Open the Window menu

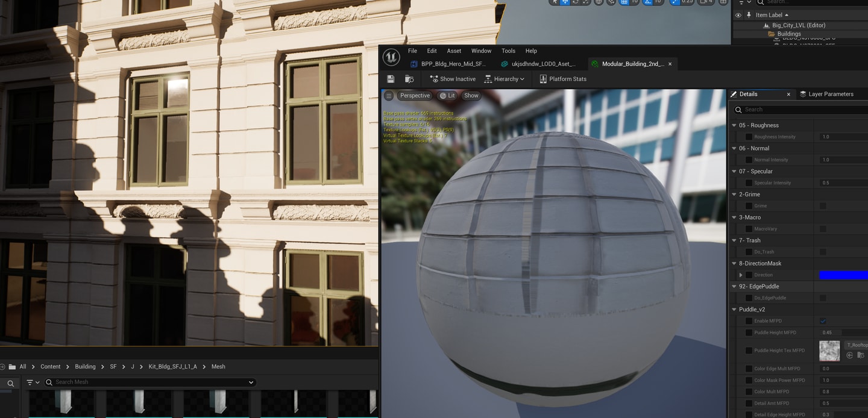481,51
